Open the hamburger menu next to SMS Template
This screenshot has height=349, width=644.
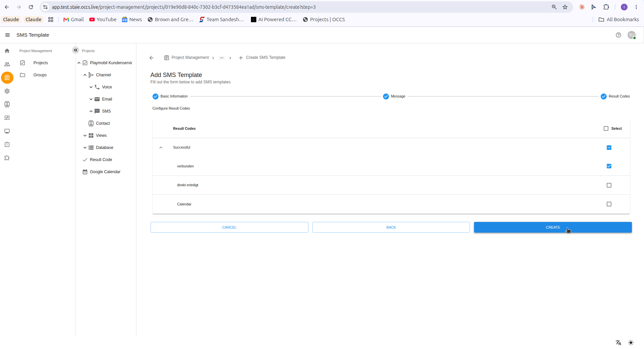7,35
